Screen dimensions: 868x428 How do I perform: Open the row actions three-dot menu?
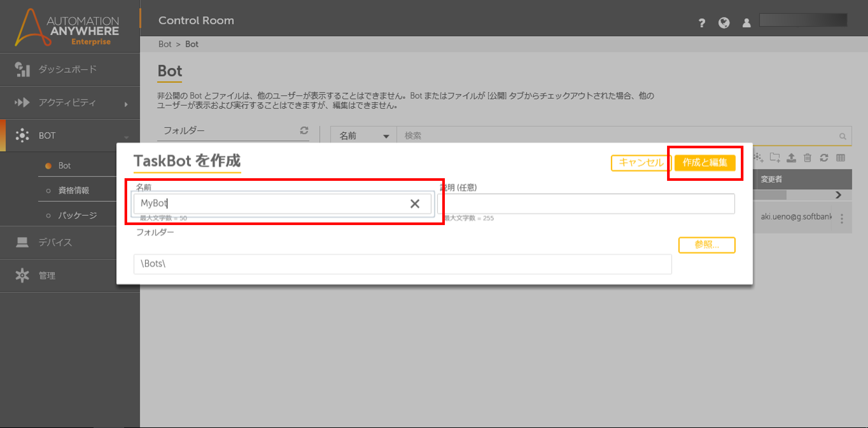click(x=842, y=219)
